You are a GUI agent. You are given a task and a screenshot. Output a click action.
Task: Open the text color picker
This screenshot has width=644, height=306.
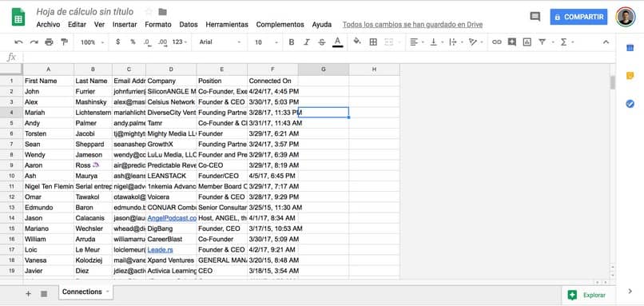click(x=338, y=42)
